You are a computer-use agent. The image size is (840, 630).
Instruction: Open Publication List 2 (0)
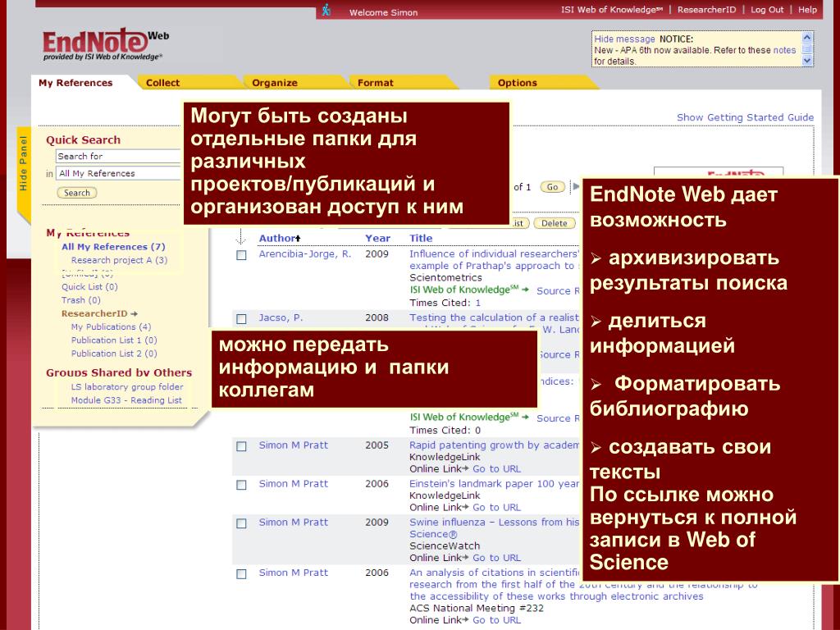click(113, 354)
